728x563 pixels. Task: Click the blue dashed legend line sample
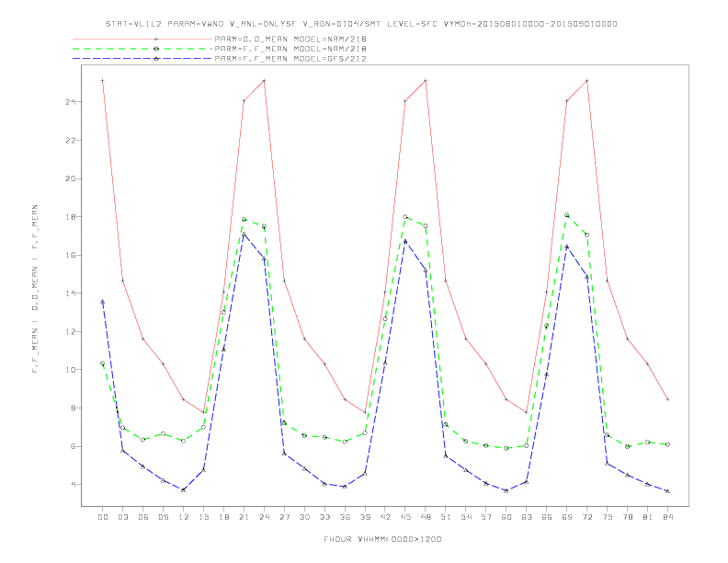tap(142, 59)
